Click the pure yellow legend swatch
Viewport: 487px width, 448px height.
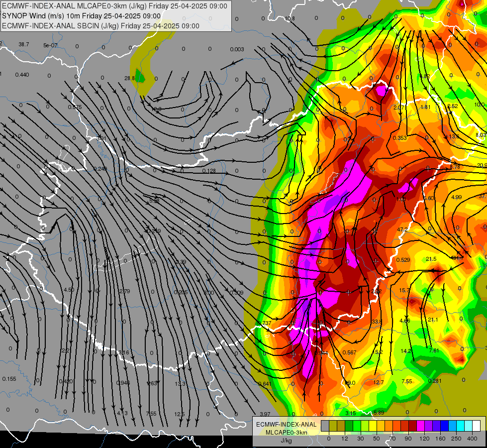click(x=373, y=426)
